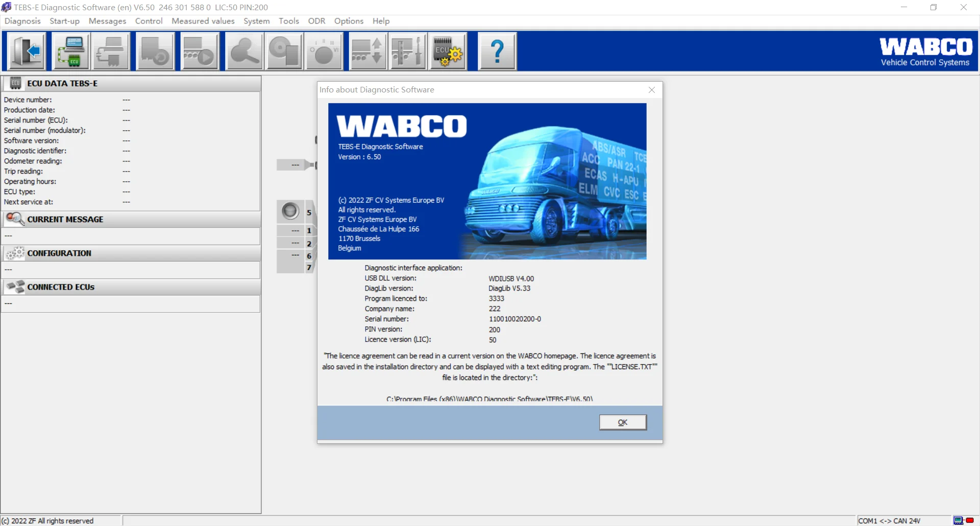
Task: Click the calibration tools toolbar icon
Action: coord(407,51)
